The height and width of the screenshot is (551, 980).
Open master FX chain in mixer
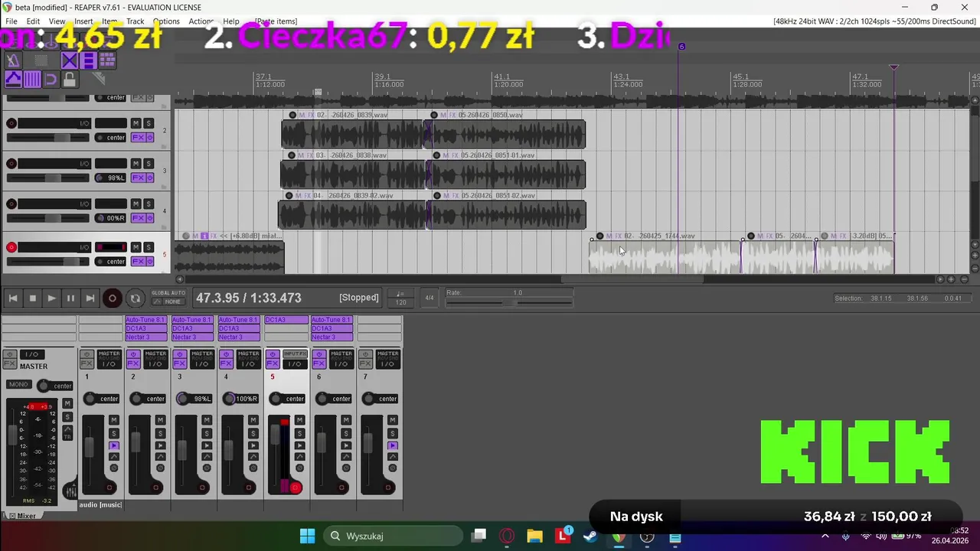tap(9, 364)
